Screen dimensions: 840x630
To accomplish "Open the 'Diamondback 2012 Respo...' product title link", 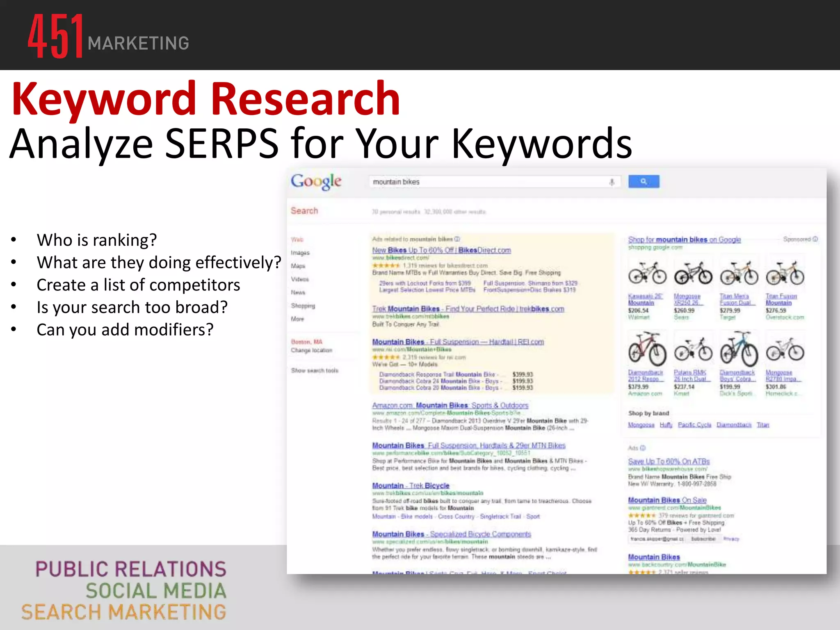I will point(645,376).
